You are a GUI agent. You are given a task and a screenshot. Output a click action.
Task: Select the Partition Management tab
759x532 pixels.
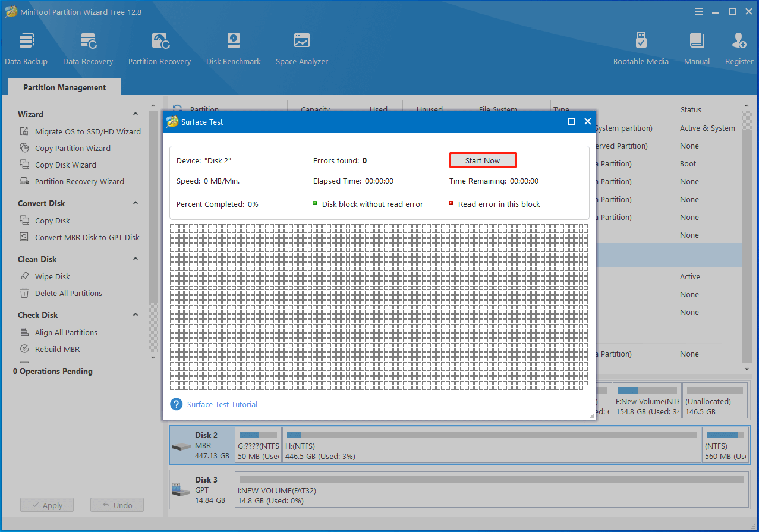64,87
